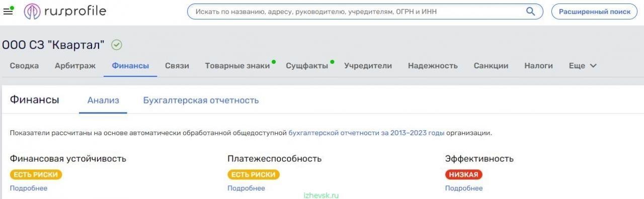Switch to the Сводка tab
644x199 pixels.
24,66
